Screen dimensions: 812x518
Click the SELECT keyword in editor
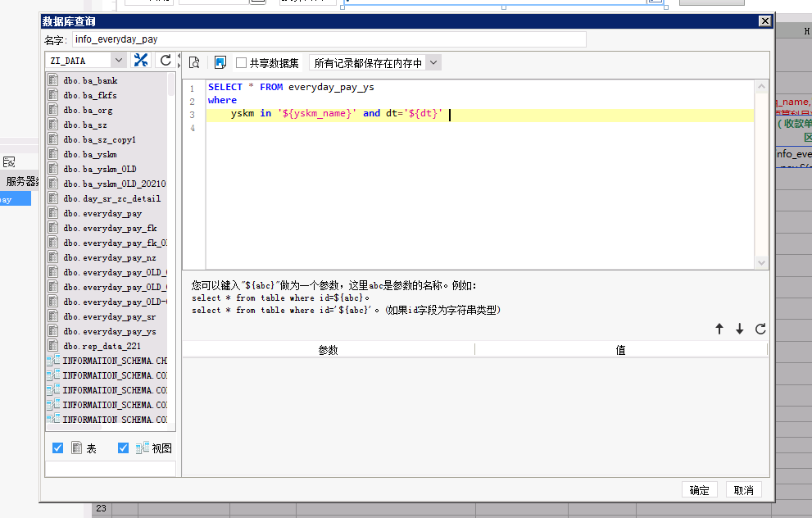coord(225,87)
